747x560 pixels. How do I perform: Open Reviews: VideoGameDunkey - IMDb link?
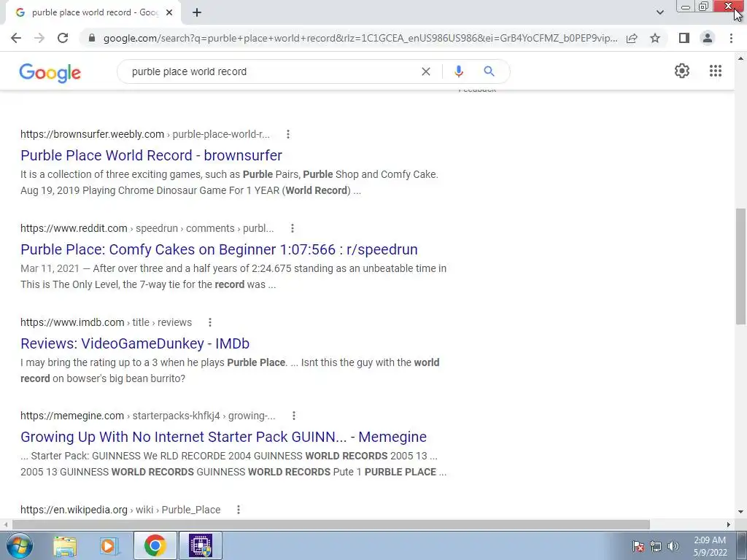click(x=135, y=343)
